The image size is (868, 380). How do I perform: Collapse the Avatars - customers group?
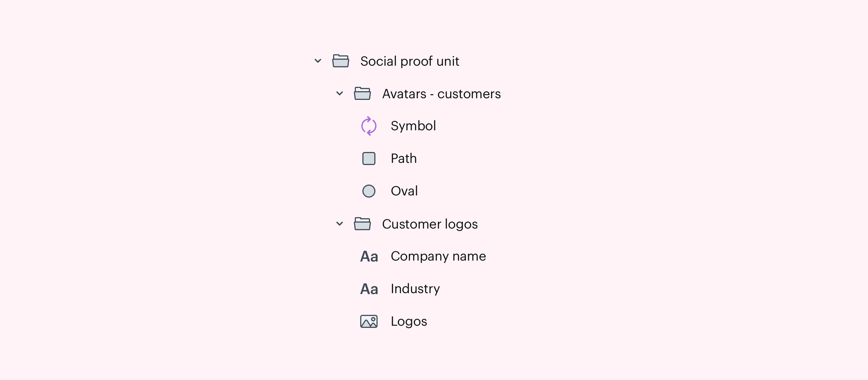340,93
